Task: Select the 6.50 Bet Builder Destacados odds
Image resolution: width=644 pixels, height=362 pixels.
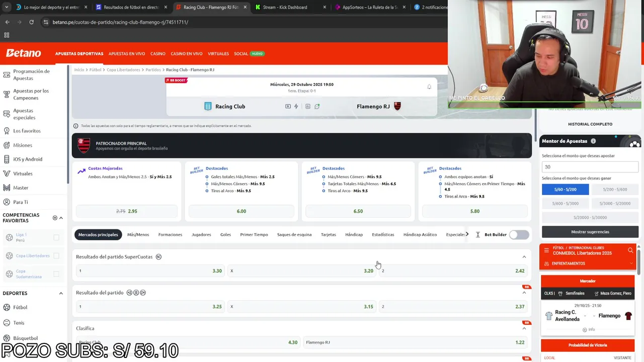Action: coord(358,211)
